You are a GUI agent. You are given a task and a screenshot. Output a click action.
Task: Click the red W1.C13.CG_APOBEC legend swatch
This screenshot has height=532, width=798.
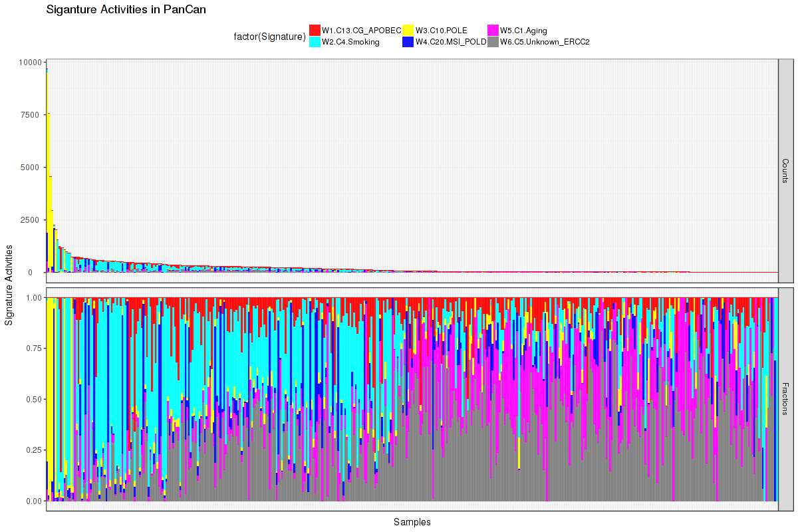tap(315, 30)
